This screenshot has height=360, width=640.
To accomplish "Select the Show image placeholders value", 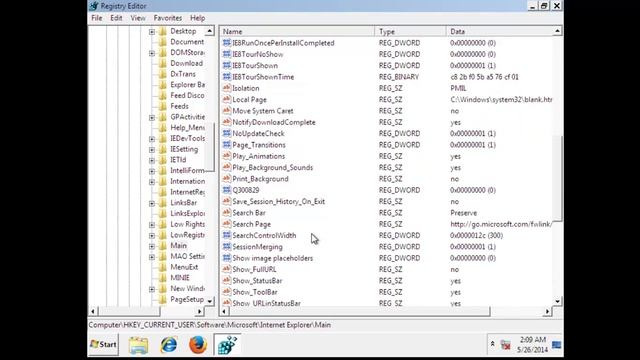I will click(x=273, y=258).
